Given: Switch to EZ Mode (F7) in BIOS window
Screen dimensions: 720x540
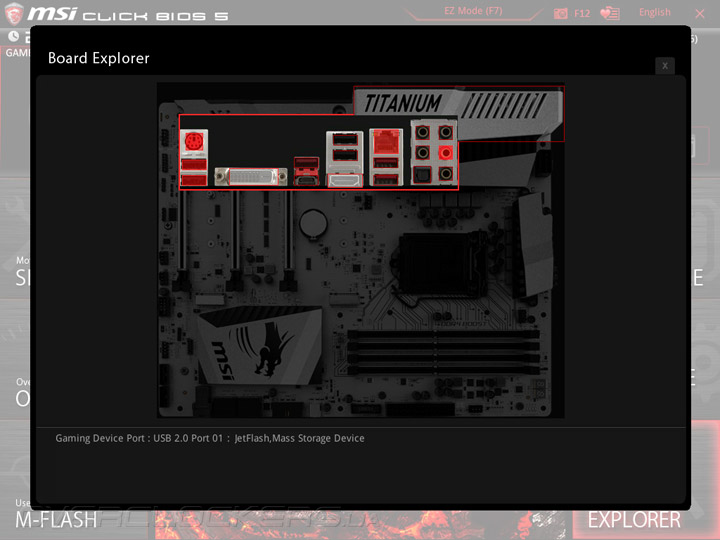Looking at the screenshot, I should click(473, 11).
